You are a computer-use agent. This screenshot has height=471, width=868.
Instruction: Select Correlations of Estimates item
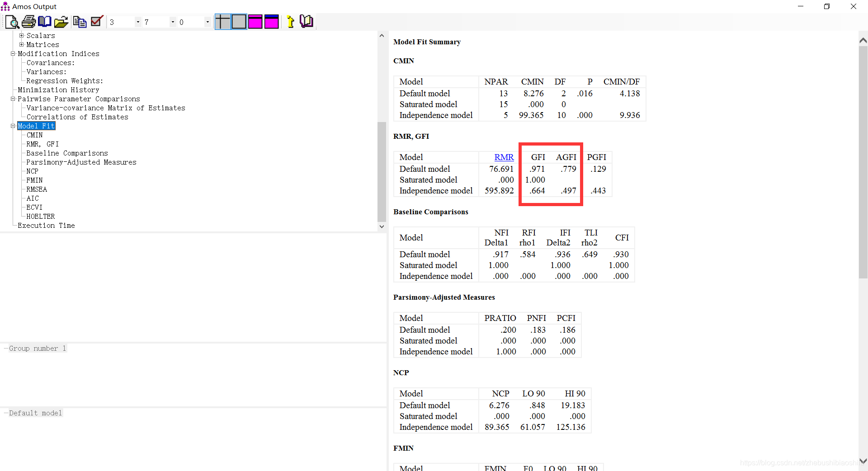coord(77,117)
